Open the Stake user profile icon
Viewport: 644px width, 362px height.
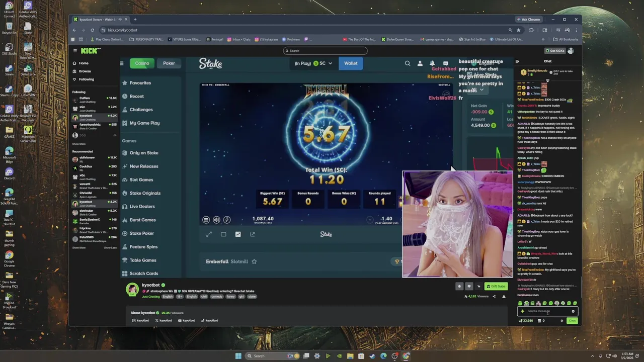(x=420, y=63)
